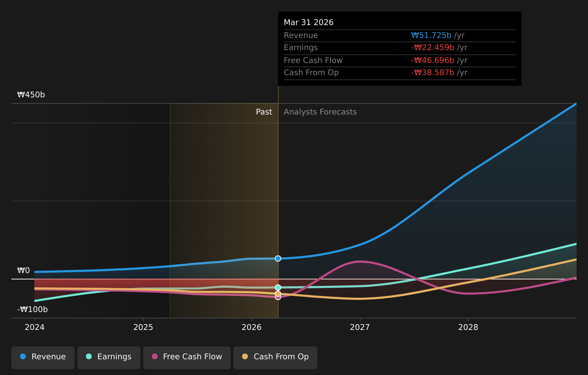588x375 pixels.
Task: Select the teal Earnings data point marker
Action: pyautogui.click(x=278, y=287)
